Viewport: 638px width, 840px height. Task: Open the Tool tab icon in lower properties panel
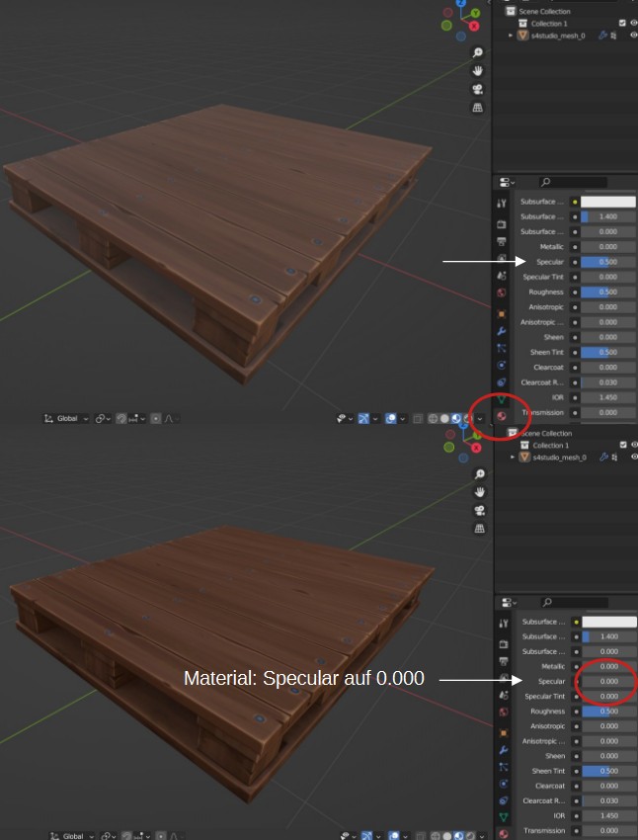(503, 623)
